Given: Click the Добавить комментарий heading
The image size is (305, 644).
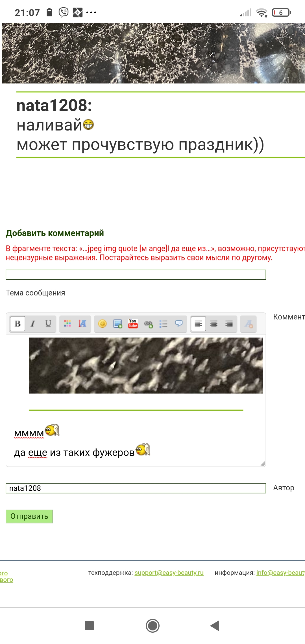Looking at the screenshot, I should 55,233.
